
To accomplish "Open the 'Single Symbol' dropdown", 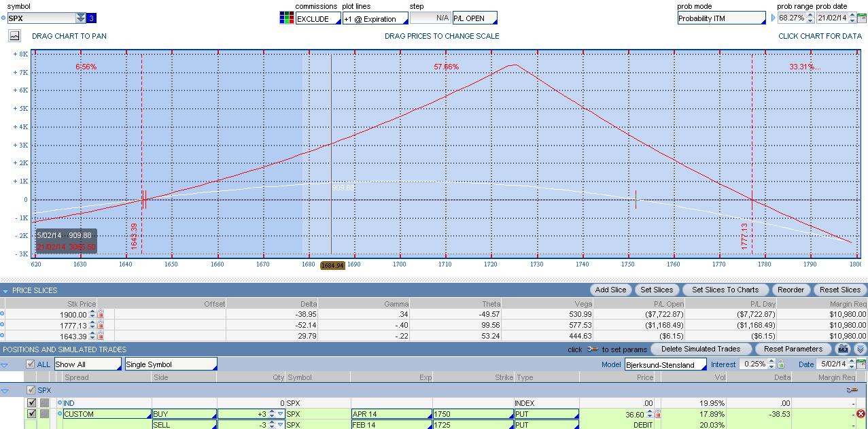I will click(171, 364).
